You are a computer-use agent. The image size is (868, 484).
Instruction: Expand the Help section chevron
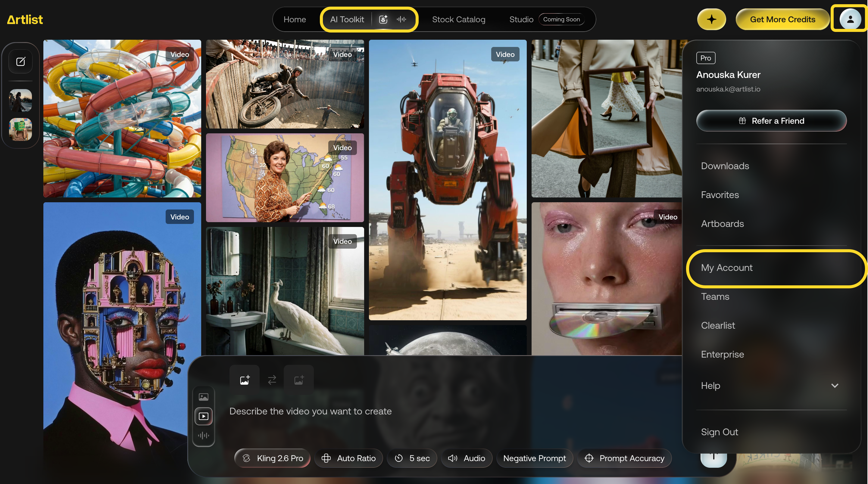tap(834, 385)
